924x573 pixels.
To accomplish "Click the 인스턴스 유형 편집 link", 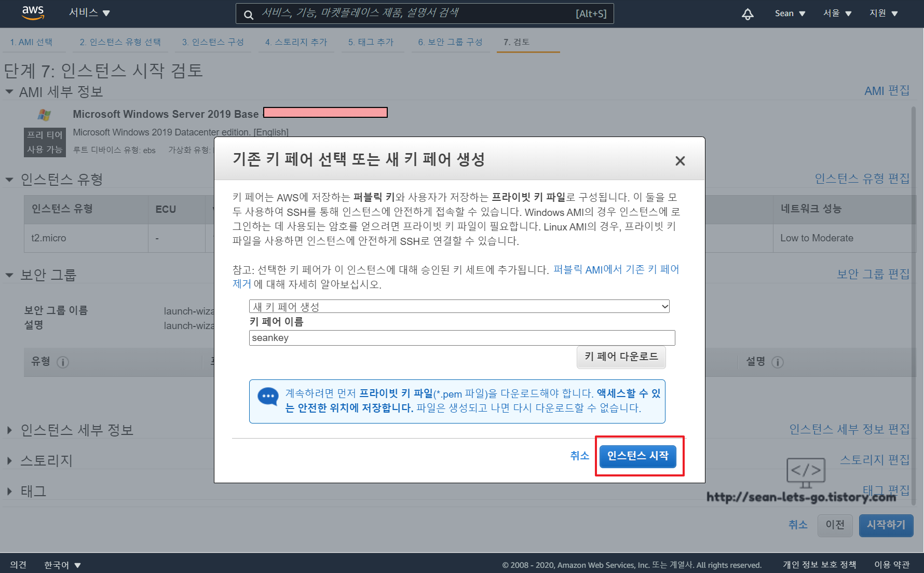I will point(862,179).
